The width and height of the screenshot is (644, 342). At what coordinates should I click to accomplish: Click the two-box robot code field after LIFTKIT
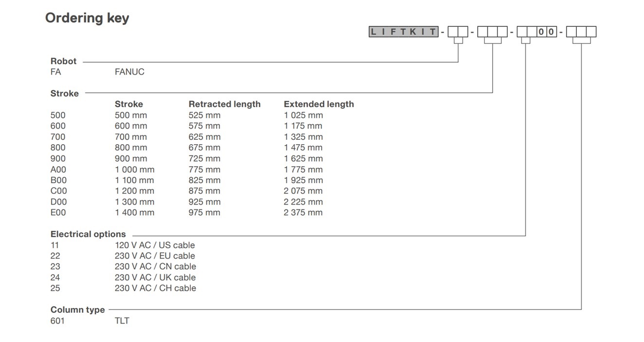tap(458, 32)
